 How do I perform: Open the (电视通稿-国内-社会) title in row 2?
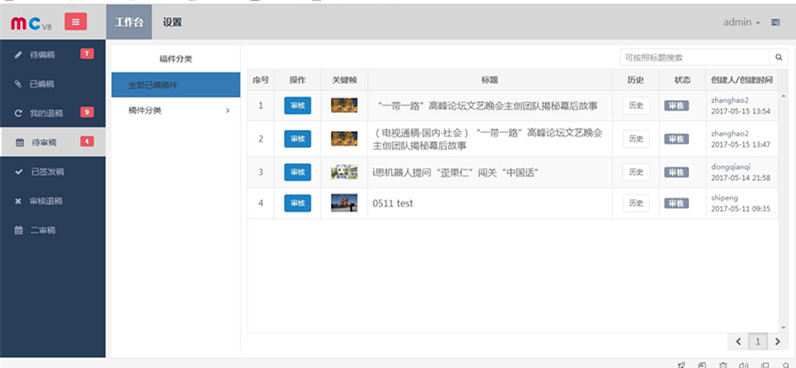(488, 139)
